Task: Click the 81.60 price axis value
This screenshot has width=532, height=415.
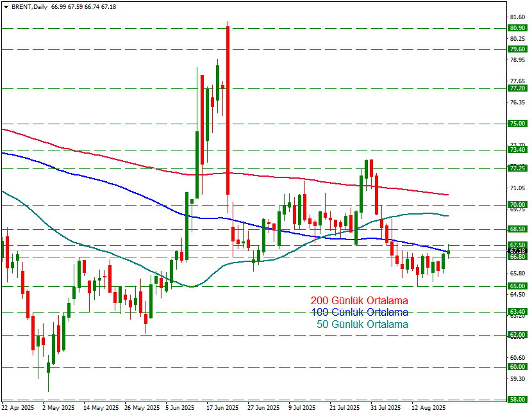Action: tap(517, 17)
